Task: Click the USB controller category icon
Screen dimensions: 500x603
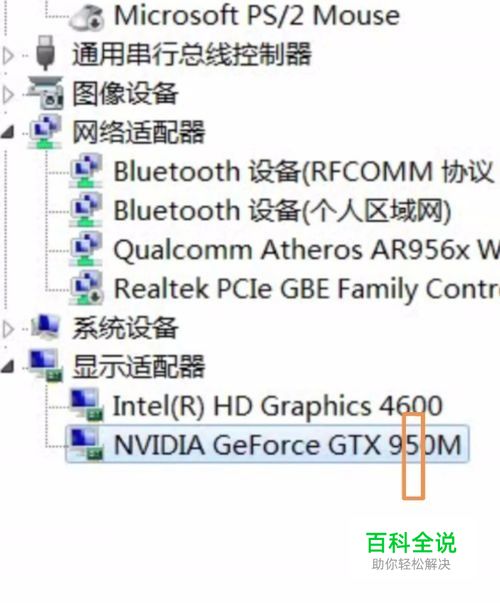Action: click(x=45, y=53)
